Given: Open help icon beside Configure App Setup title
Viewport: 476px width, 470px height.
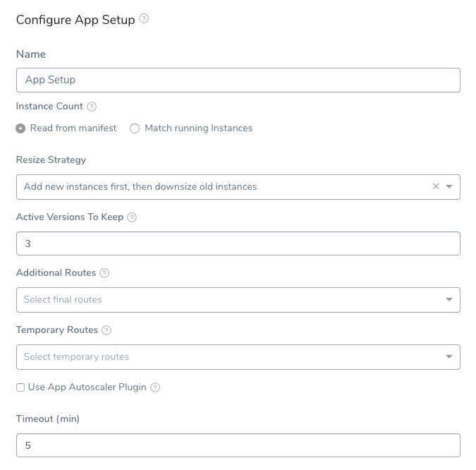Looking at the screenshot, I should pyautogui.click(x=144, y=19).
